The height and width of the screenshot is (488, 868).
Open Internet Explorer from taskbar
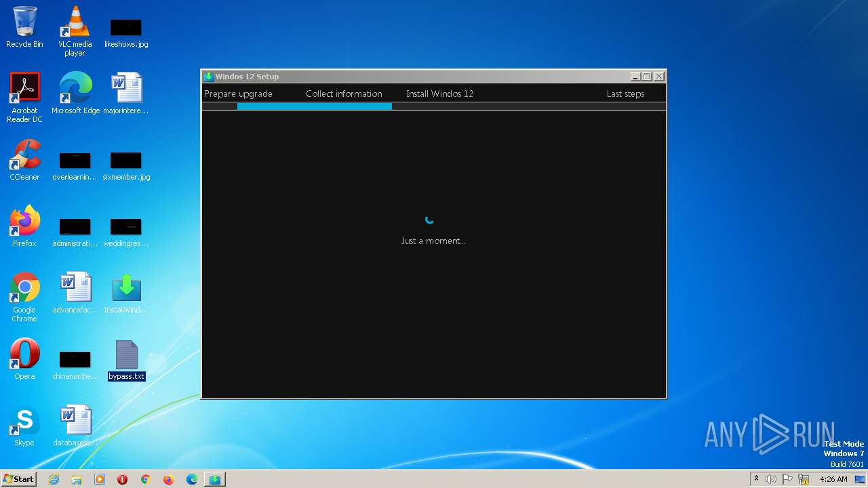point(54,479)
